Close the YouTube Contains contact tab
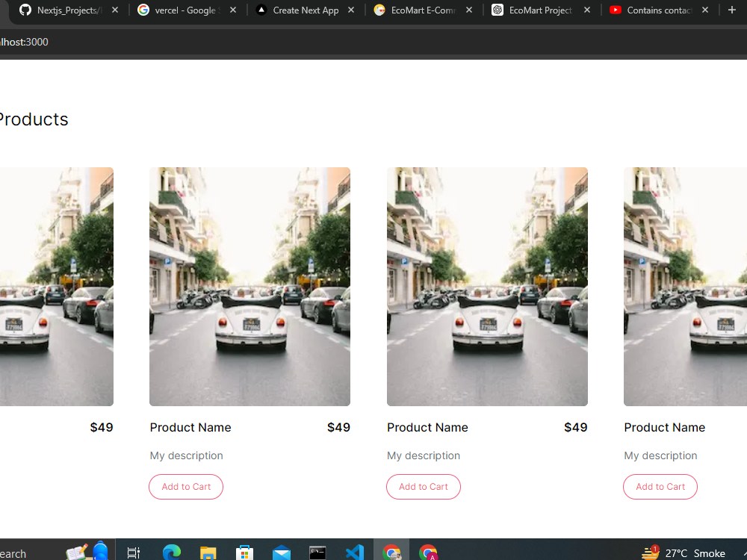747x560 pixels. pyautogui.click(x=706, y=10)
